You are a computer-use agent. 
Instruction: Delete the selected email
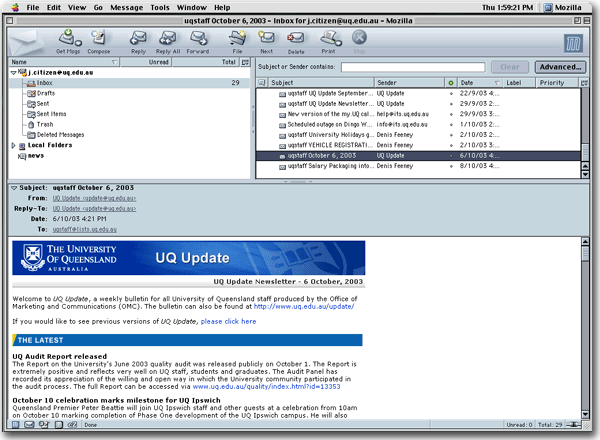pos(296,40)
